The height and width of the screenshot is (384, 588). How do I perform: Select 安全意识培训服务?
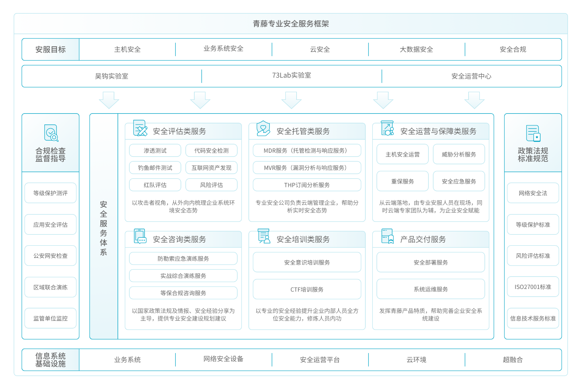[x=307, y=262]
